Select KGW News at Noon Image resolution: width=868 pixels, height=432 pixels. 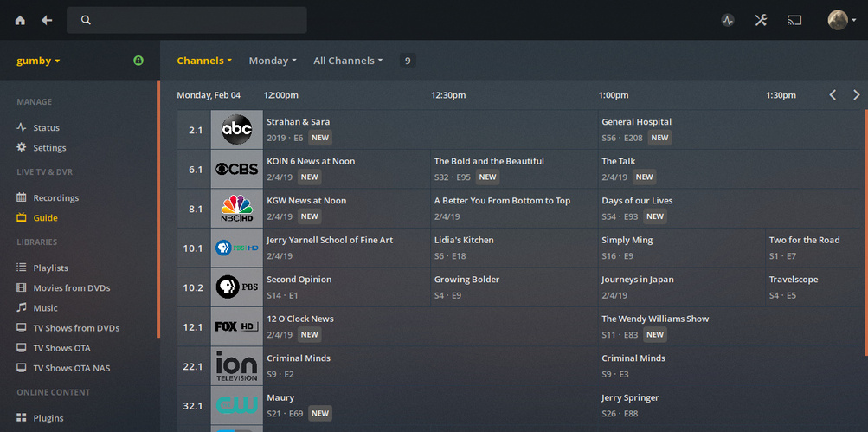click(x=346, y=209)
